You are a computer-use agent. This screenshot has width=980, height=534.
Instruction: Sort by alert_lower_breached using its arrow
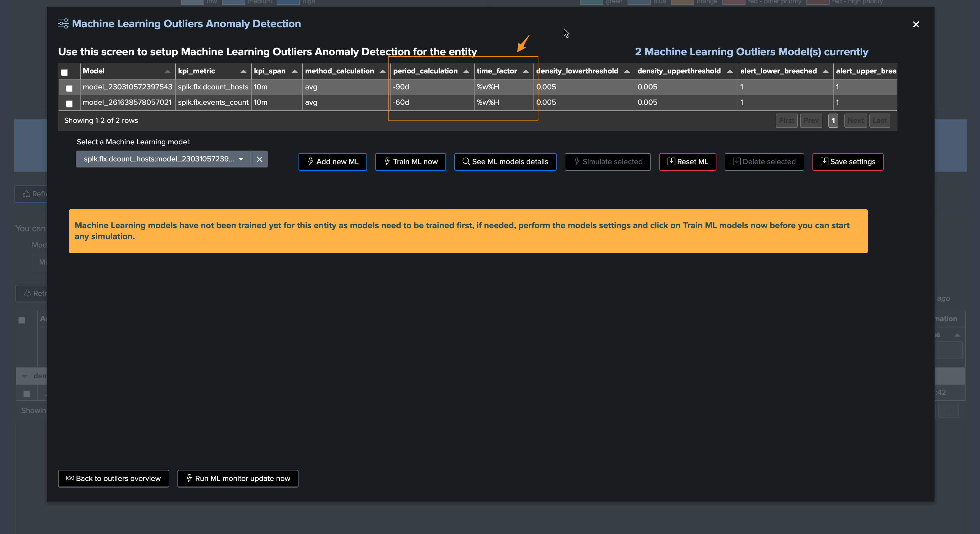click(x=825, y=71)
